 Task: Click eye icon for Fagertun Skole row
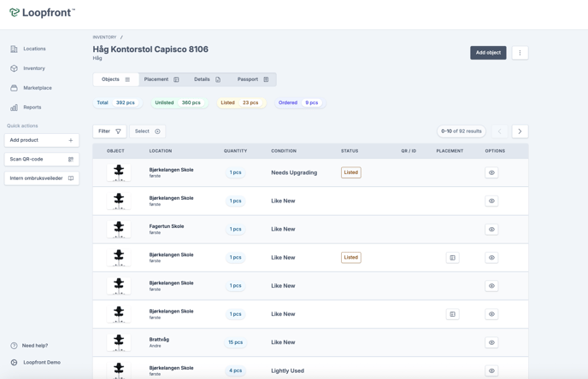[491, 230]
